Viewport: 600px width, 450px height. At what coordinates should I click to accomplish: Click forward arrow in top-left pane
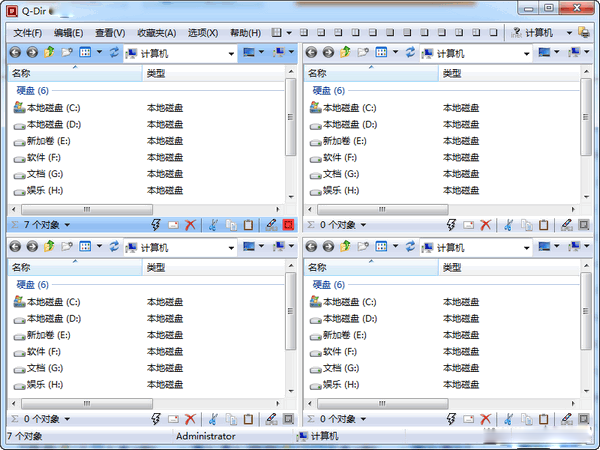click(32, 52)
